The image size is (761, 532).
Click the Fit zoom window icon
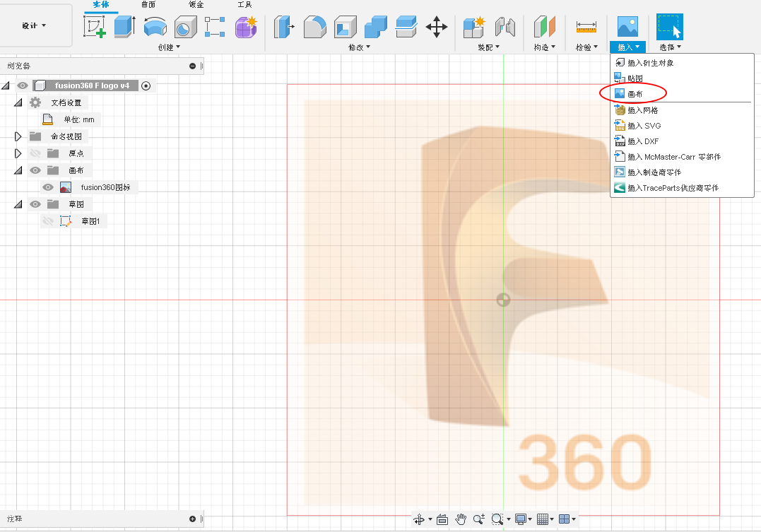click(x=497, y=519)
